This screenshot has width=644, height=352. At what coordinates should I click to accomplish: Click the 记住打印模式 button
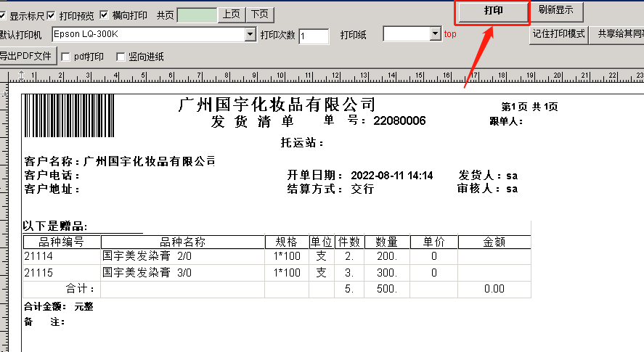(559, 34)
